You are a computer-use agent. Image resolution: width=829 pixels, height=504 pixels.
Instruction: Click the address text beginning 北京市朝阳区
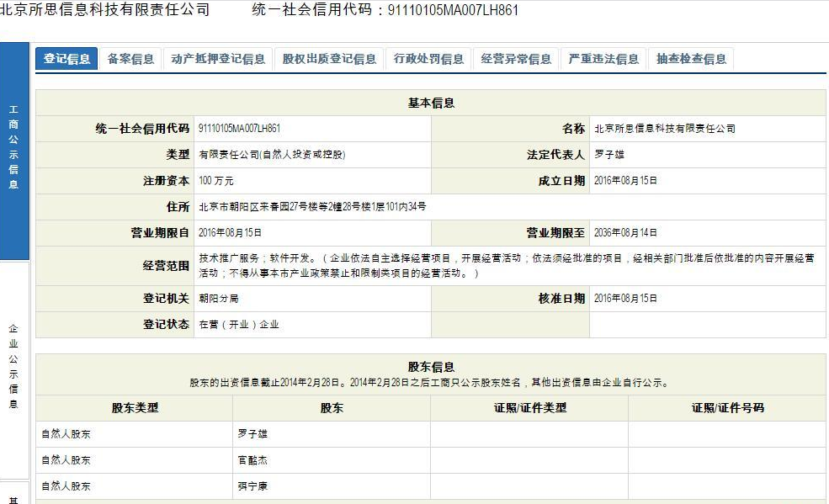click(x=312, y=207)
